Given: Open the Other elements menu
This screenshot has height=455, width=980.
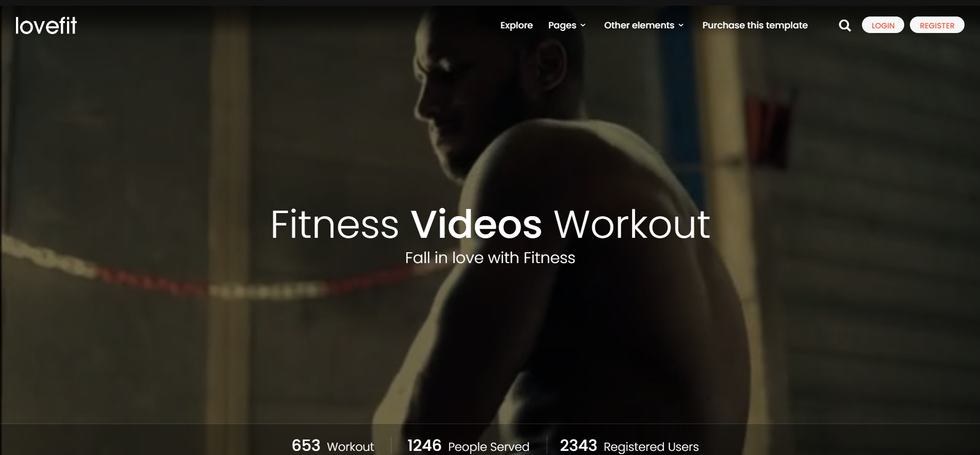Looking at the screenshot, I should point(639,25).
